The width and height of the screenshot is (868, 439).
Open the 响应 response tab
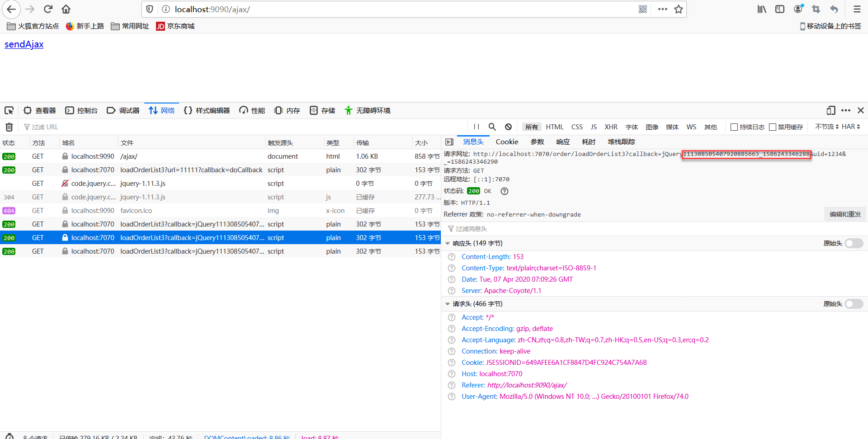[x=563, y=142]
